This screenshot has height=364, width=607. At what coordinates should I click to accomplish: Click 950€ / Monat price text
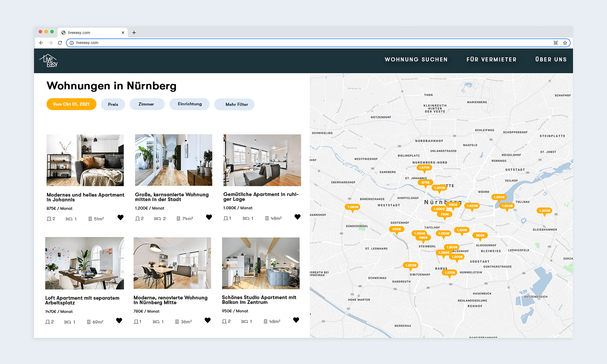[235, 311]
